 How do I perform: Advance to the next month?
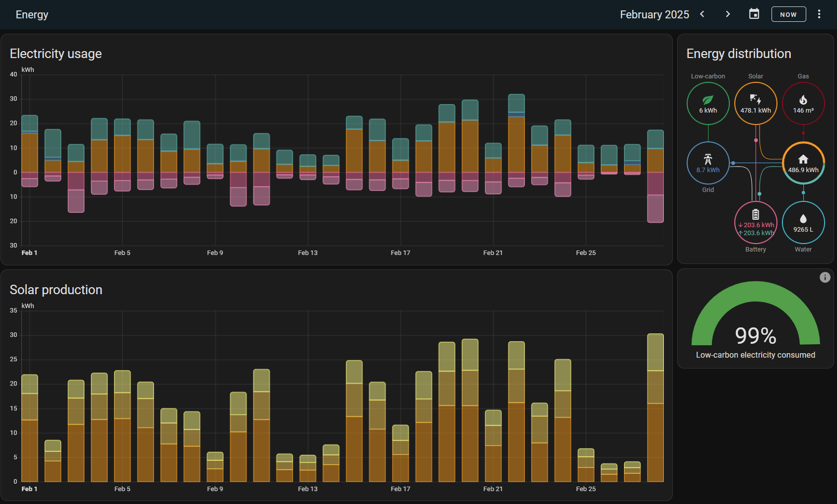coord(727,14)
